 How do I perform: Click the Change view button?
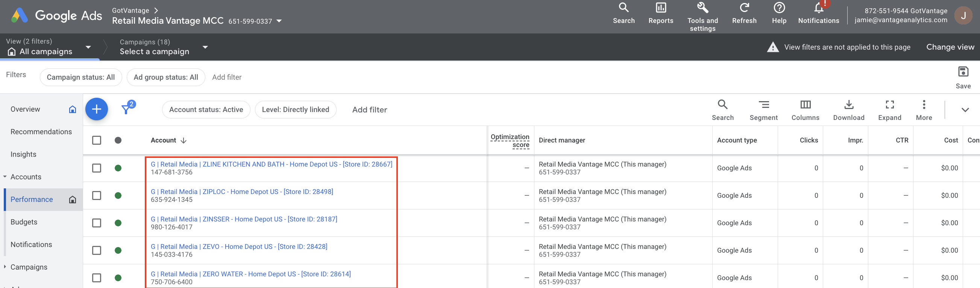click(x=950, y=47)
